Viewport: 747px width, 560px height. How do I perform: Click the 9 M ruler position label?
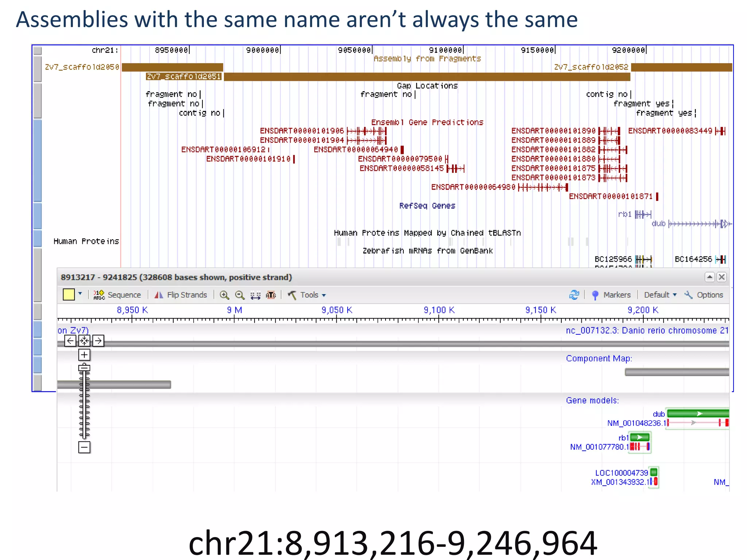coord(234,310)
